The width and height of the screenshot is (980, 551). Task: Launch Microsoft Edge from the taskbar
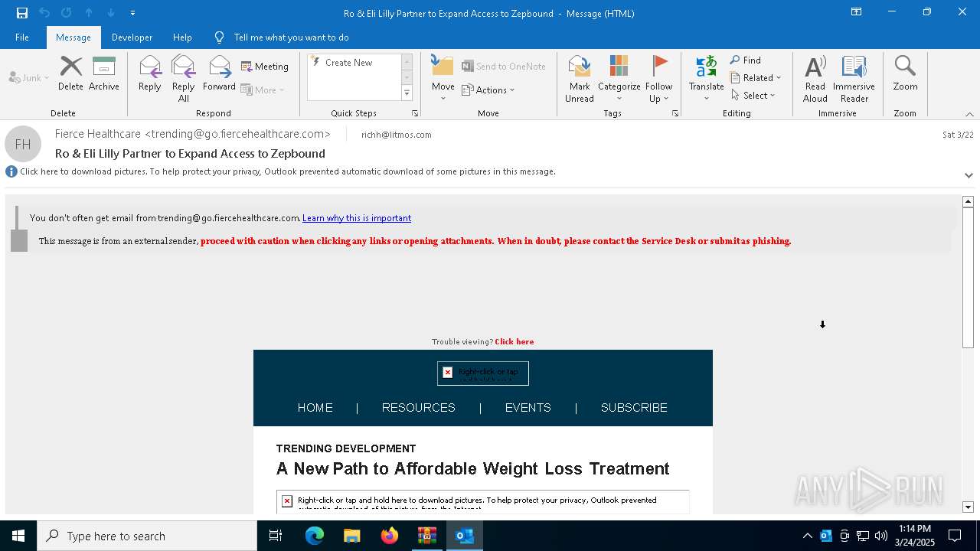point(315,536)
